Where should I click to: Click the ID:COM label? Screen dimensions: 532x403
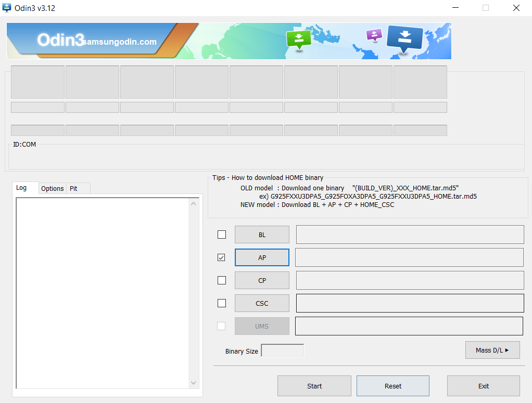24,145
